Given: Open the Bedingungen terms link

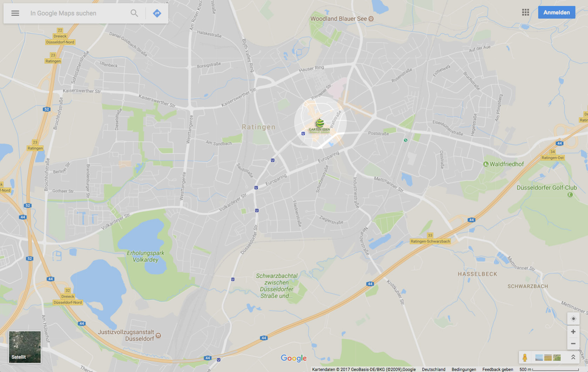Looking at the screenshot, I should pyautogui.click(x=464, y=369).
